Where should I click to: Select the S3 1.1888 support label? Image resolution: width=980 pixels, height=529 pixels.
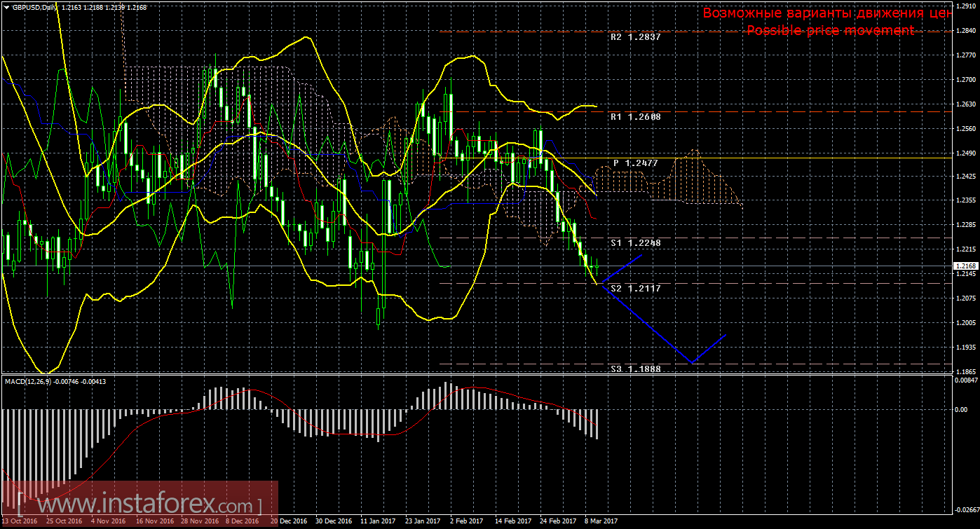(x=635, y=368)
